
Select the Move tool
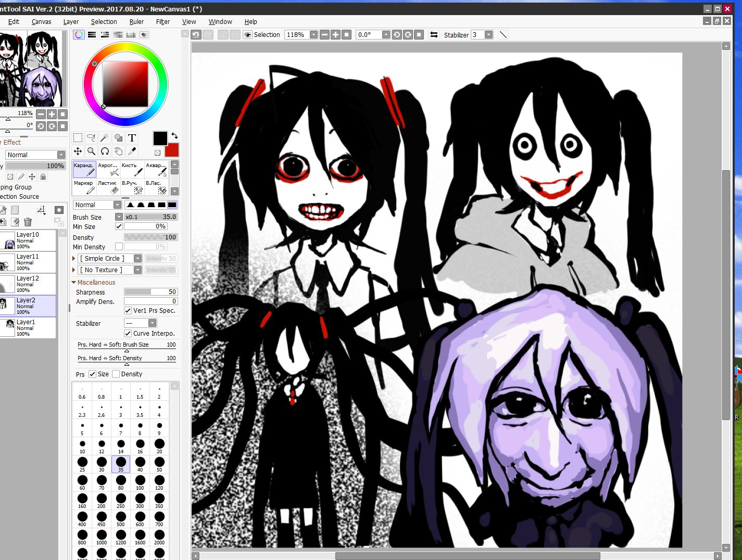tap(78, 151)
